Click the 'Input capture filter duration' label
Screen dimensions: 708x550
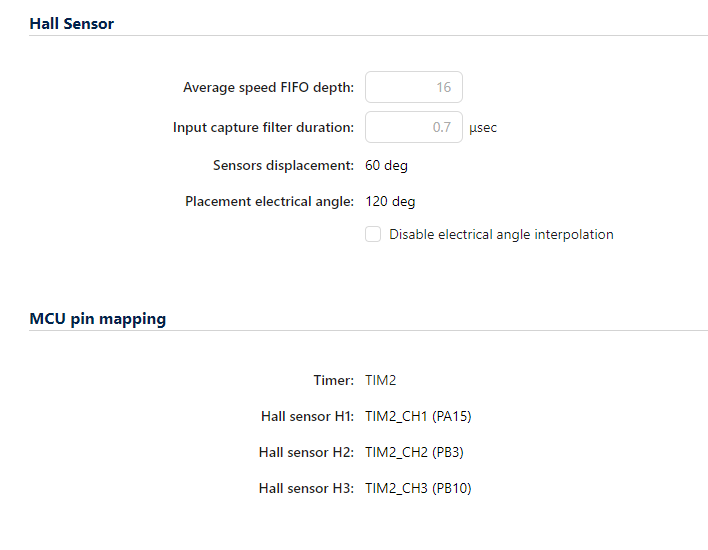tap(263, 127)
